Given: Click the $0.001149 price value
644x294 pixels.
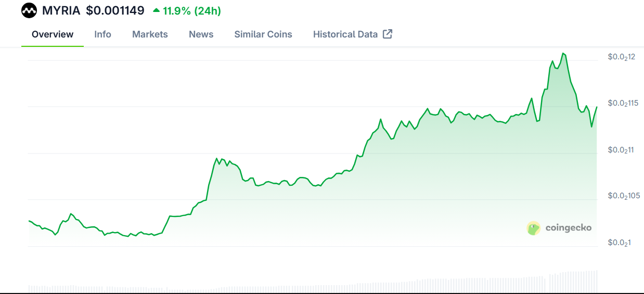Looking at the screenshot, I should (x=115, y=10).
